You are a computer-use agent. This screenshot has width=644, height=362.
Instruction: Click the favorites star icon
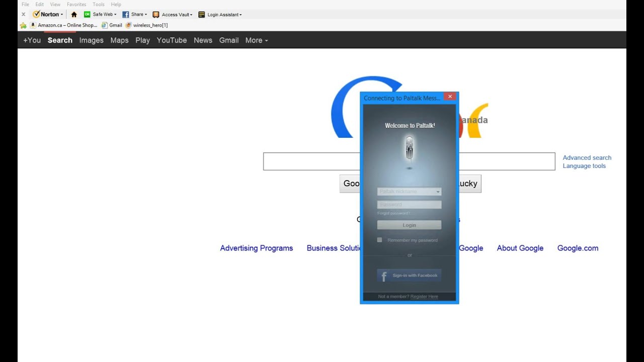[x=23, y=25]
